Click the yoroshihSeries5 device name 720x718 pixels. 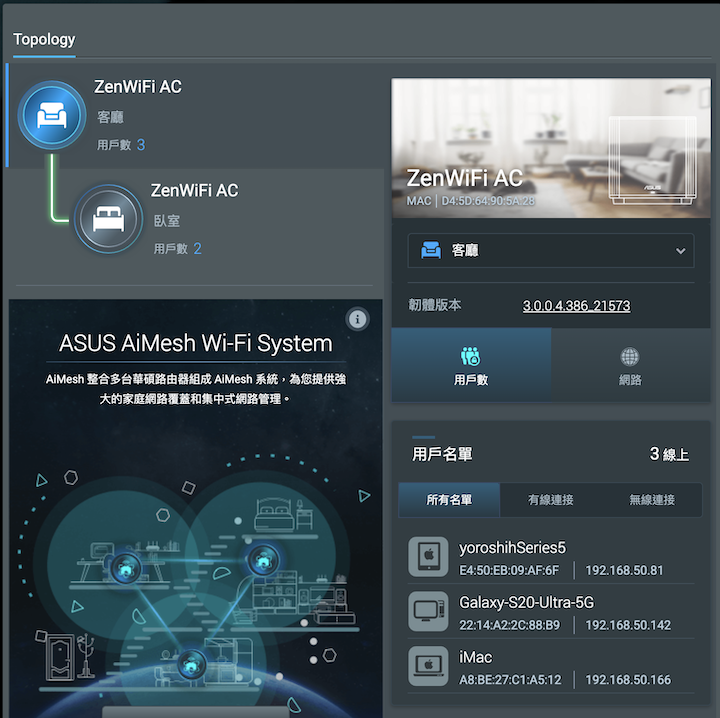click(x=512, y=548)
